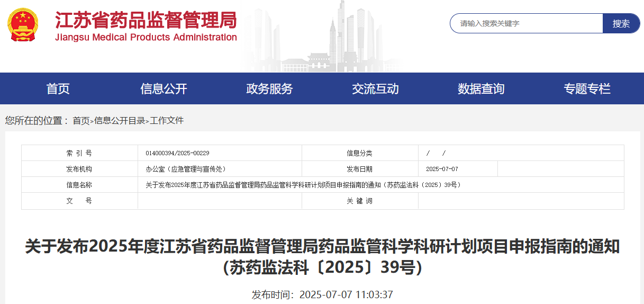Click the national emblem logo
Viewport: 644px width, 304px height.
tap(23, 25)
